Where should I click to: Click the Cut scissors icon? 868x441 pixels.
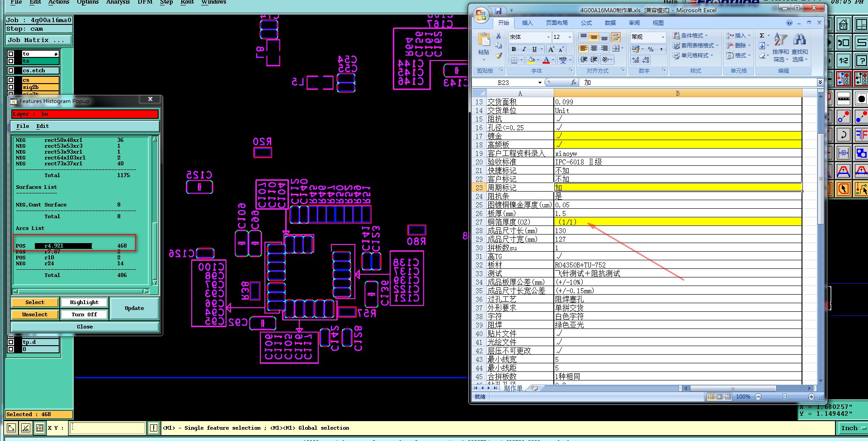pyautogui.click(x=498, y=36)
